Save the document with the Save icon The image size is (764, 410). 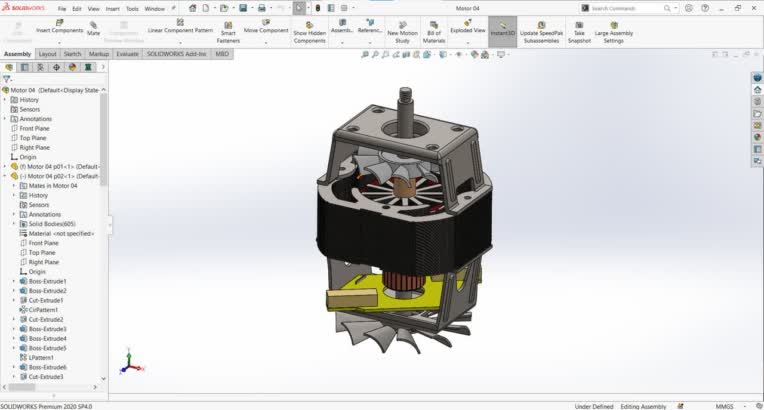243,8
